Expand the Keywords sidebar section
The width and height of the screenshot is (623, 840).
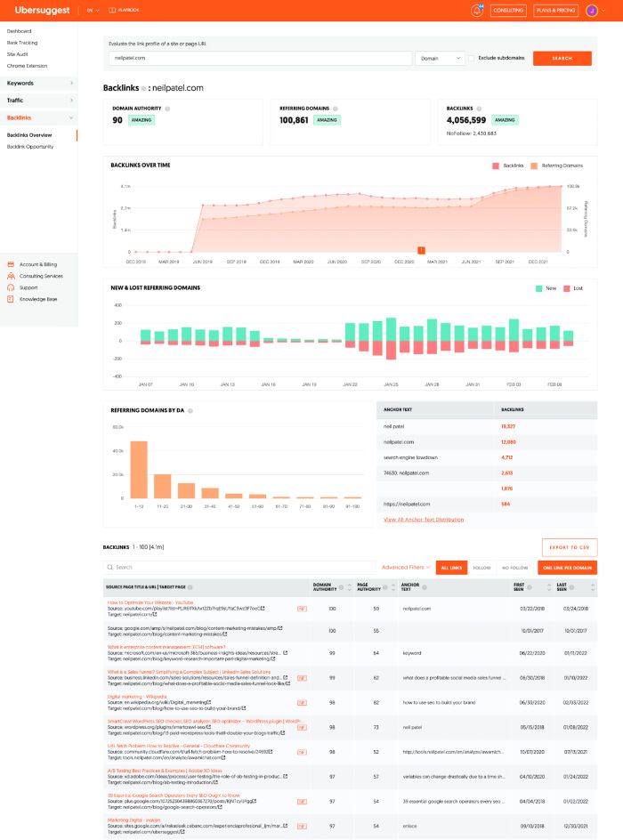coord(39,83)
